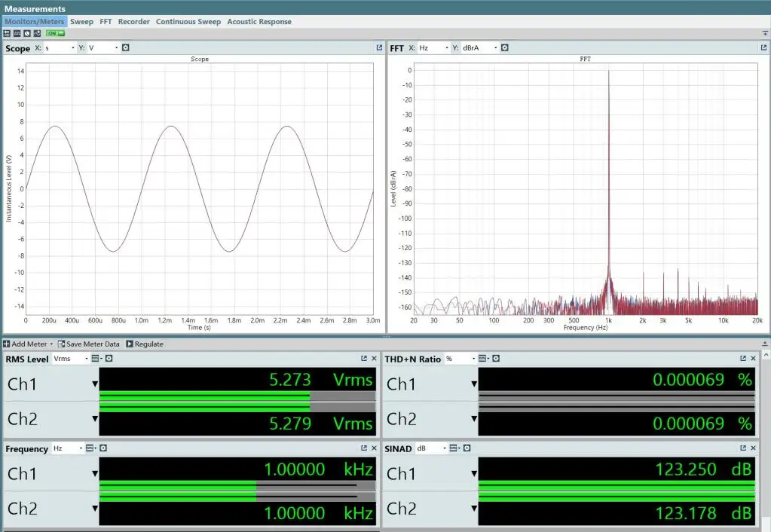Pop out the Scope graph panel
The width and height of the screenshot is (771, 532).
click(380, 48)
